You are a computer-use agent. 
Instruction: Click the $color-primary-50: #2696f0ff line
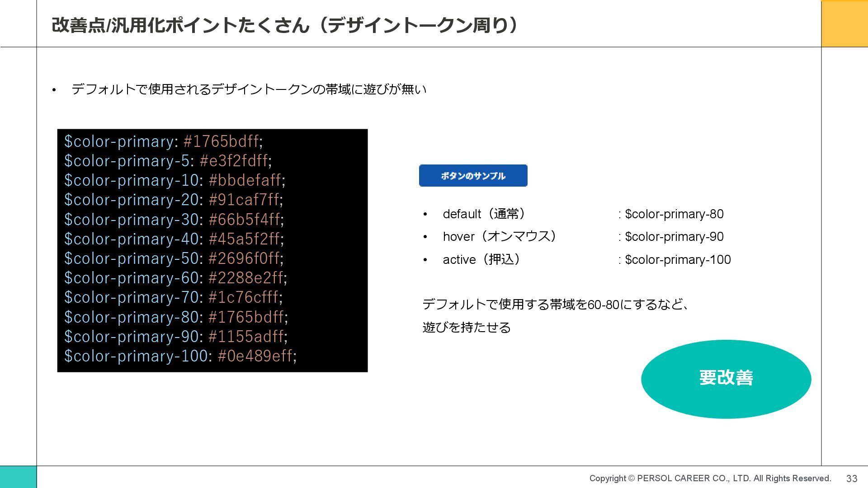(x=174, y=258)
